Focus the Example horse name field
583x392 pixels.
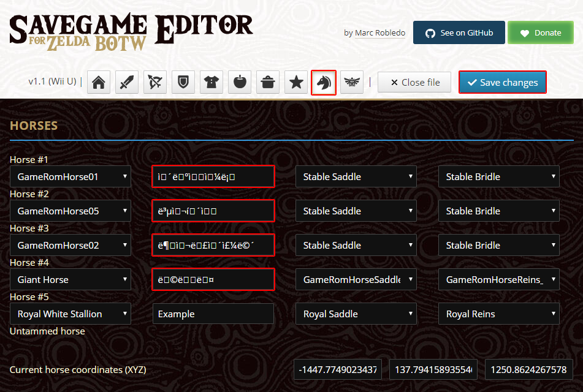pos(213,314)
